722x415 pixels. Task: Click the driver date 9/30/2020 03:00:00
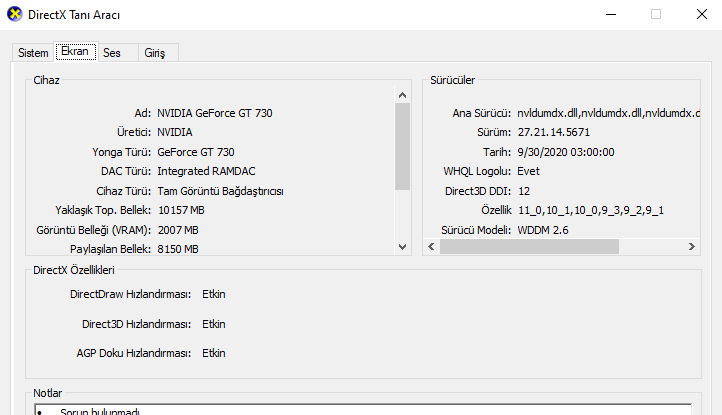(x=566, y=152)
